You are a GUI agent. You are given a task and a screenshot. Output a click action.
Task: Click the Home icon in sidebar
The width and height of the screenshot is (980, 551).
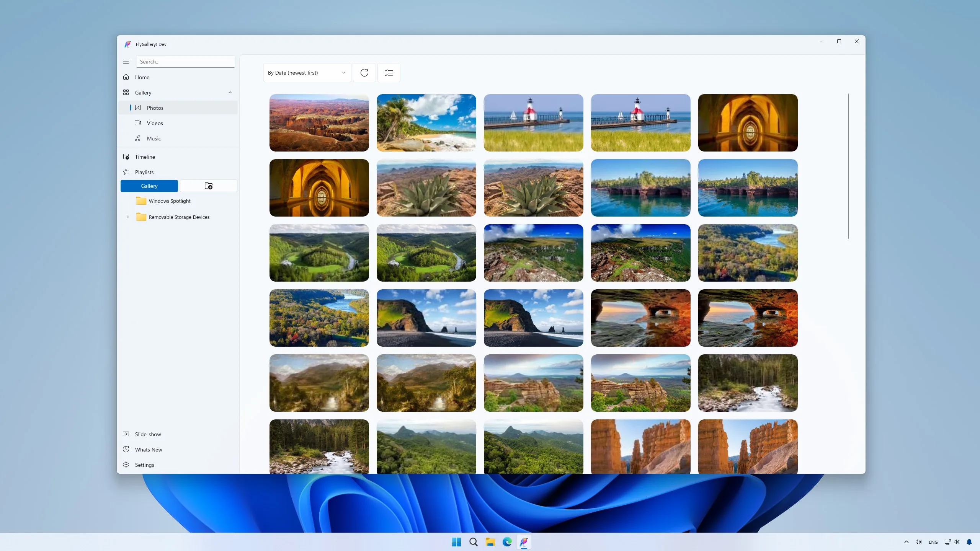126,77
